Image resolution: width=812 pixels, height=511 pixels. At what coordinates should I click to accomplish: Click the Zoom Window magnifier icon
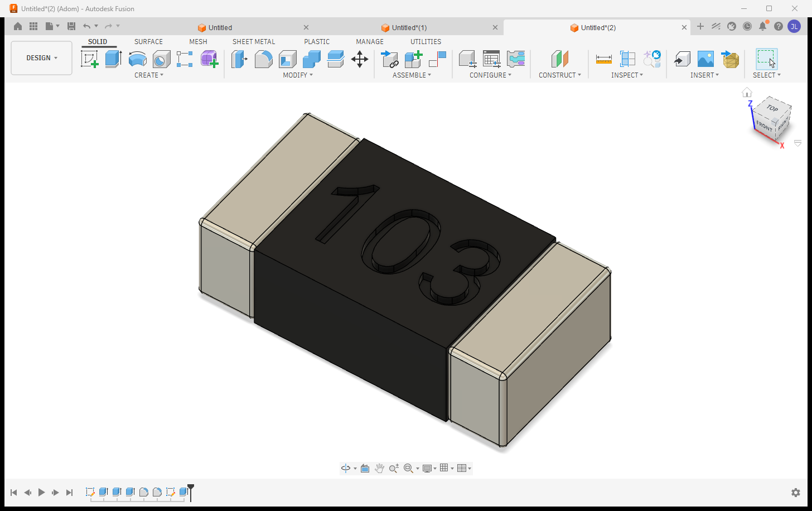pyautogui.click(x=408, y=468)
